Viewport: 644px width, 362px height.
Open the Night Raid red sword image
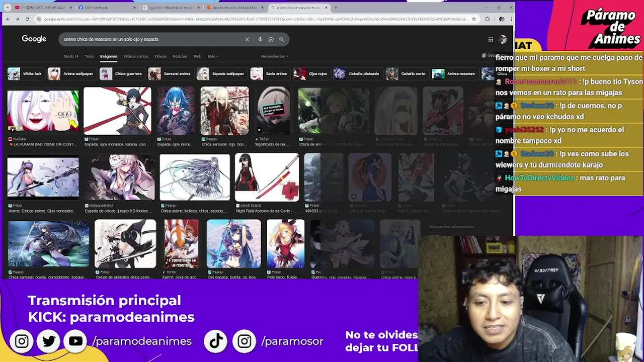point(267,177)
